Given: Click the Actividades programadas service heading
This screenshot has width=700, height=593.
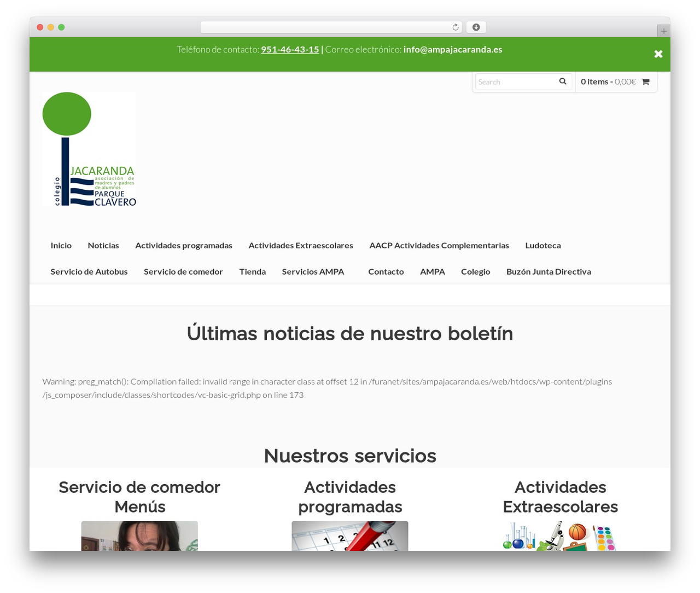Looking at the screenshot, I should point(350,497).
